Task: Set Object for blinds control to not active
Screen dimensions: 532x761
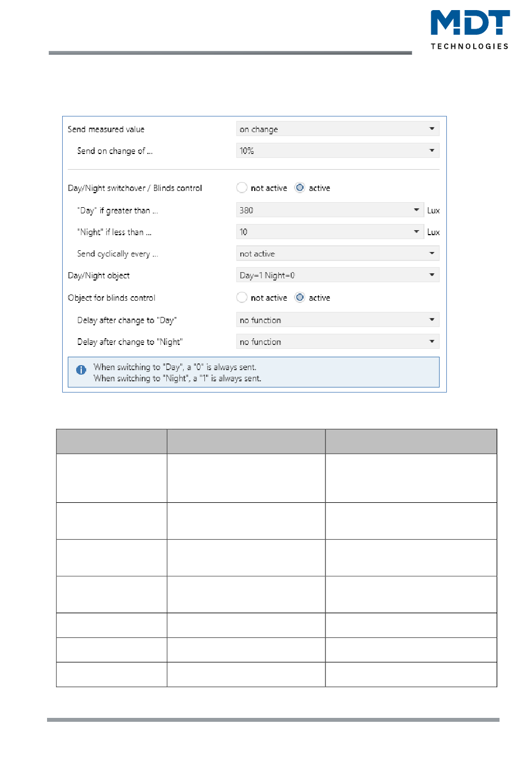Action: point(242,298)
